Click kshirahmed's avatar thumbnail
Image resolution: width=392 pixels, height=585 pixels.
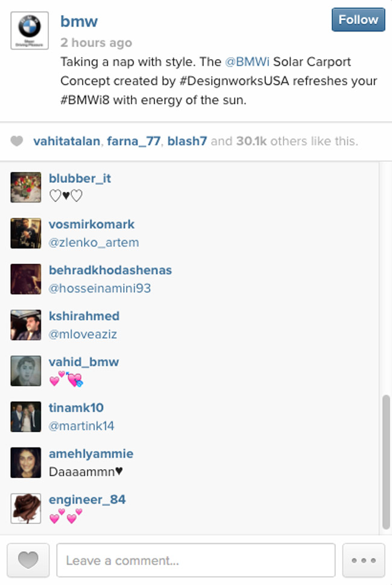[26, 325]
